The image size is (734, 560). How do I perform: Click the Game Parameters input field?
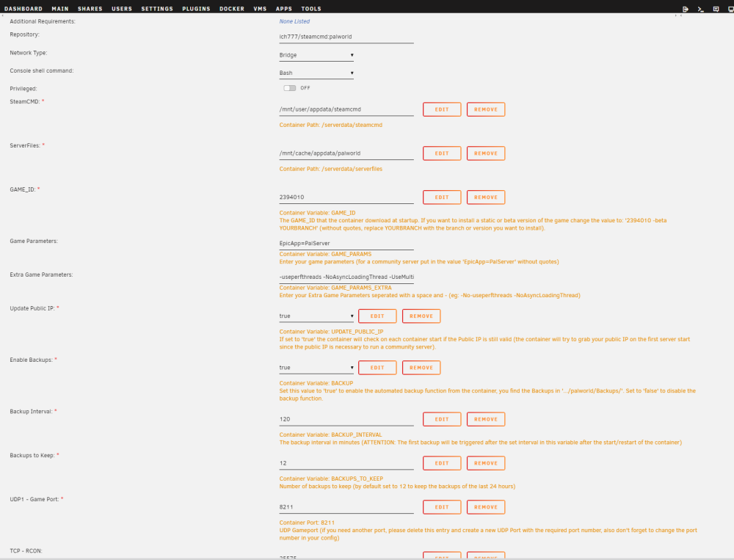[346, 244]
